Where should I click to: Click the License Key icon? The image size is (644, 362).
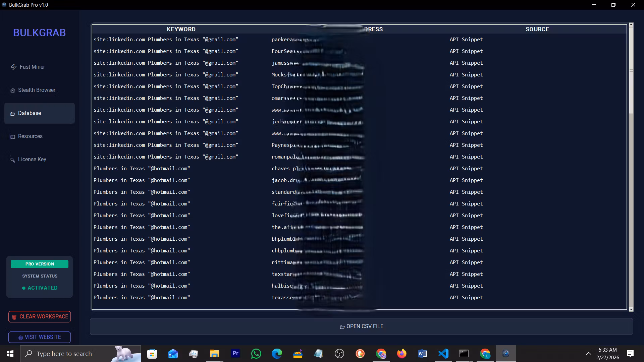point(13,160)
